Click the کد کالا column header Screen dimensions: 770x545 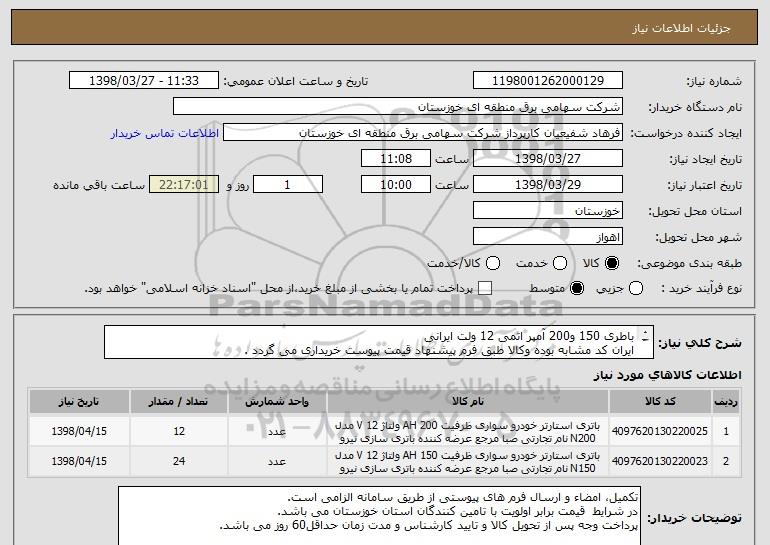[x=660, y=402]
